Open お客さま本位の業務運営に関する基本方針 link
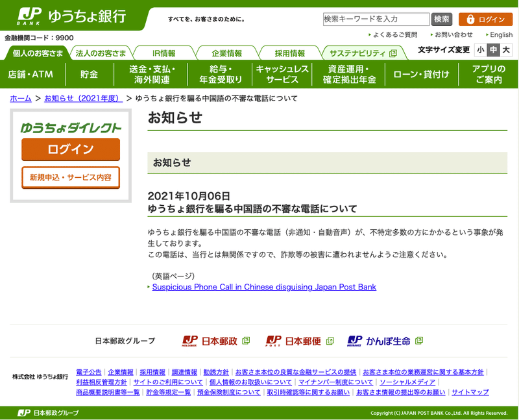This screenshot has height=420, width=519. (x=424, y=372)
